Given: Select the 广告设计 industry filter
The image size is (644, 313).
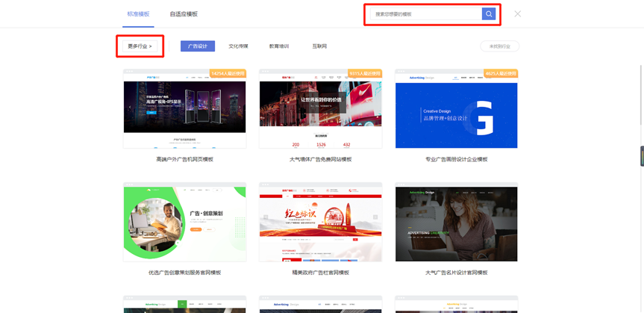Looking at the screenshot, I should (x=198, y=46).
